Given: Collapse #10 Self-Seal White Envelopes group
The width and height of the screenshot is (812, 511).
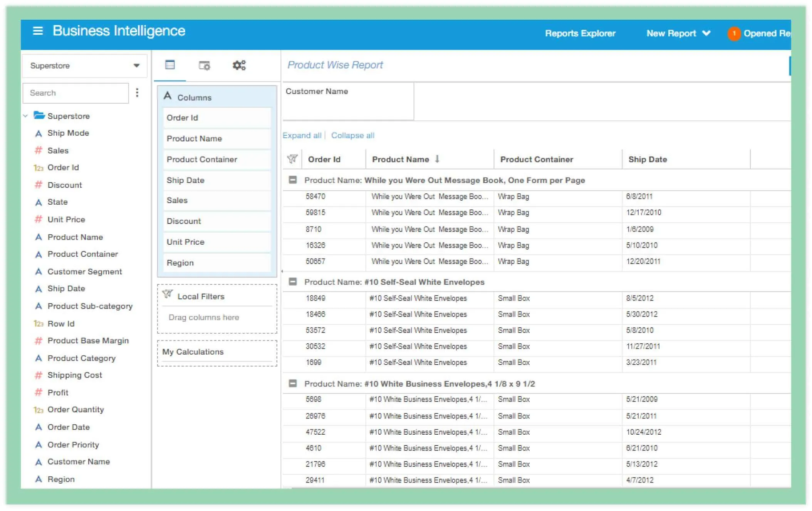Looking at the screenshot, I should tap(293, 282).
